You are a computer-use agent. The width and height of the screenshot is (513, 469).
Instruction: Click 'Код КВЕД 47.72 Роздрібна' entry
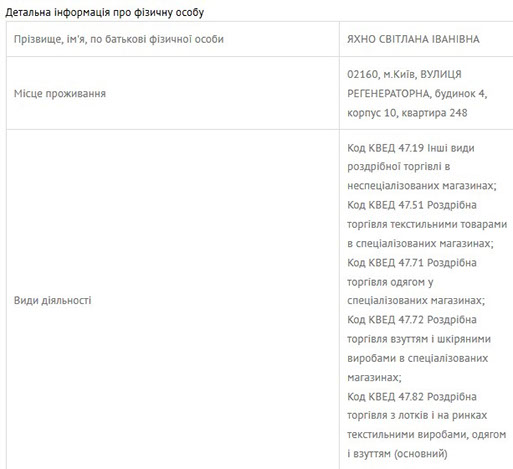412,319
